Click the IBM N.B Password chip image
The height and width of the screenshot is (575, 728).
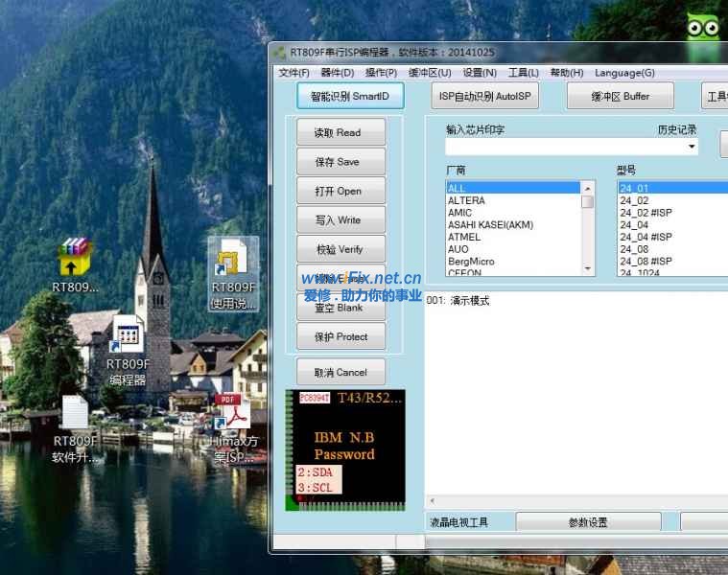pos(345,450)
